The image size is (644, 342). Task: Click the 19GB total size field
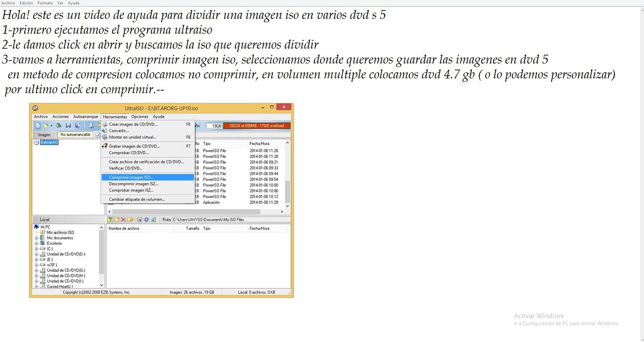point(215,126)
